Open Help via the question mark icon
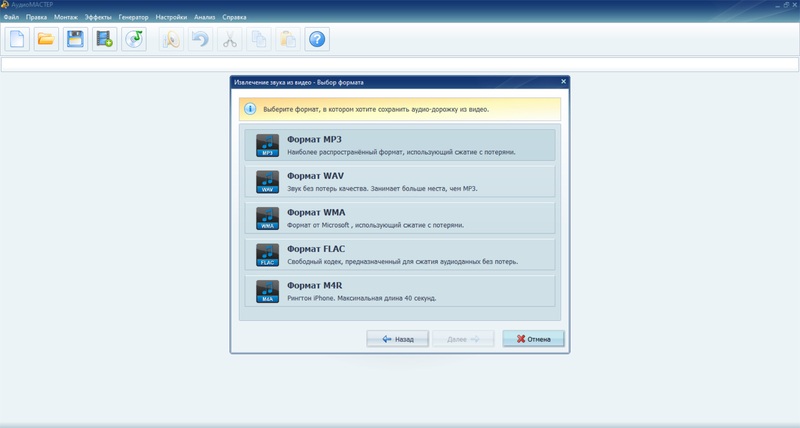The height and width of the screenshot is (428, 800). (x=317, y=39)
